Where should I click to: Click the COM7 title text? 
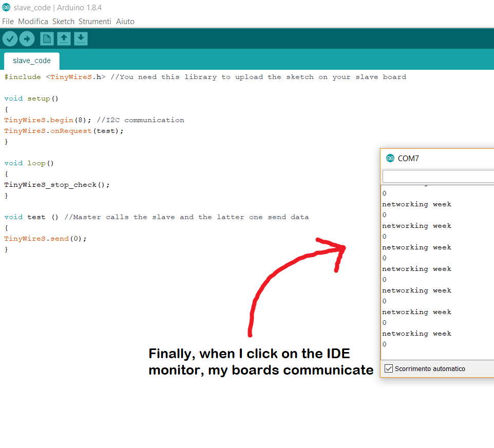pos(408,159)
